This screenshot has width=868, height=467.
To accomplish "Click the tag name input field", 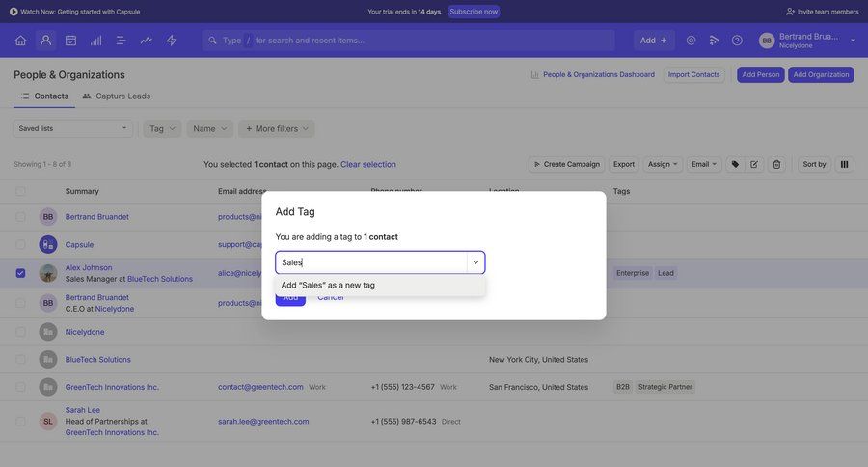I will coord(371,262).
